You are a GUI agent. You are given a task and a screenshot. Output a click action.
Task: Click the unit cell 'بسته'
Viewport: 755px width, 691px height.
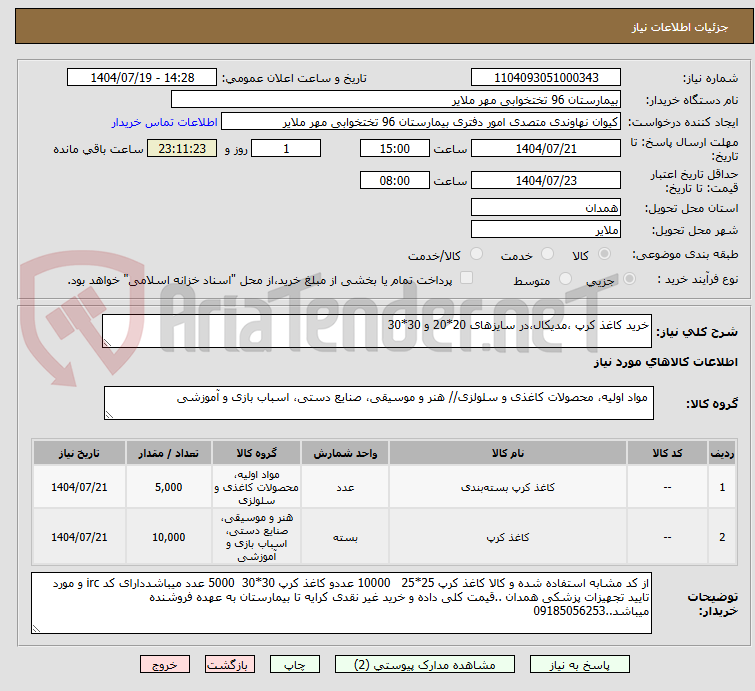(x=345, y=537)
